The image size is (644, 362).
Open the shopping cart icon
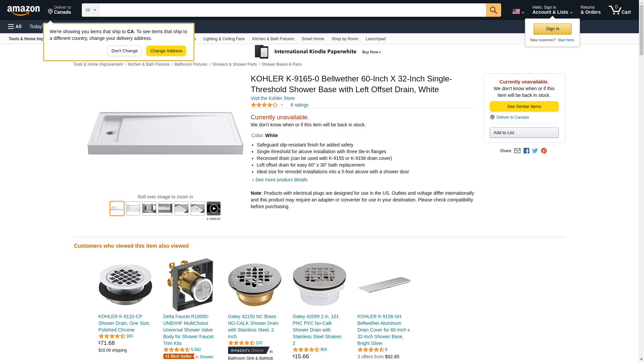pos(620,10)
